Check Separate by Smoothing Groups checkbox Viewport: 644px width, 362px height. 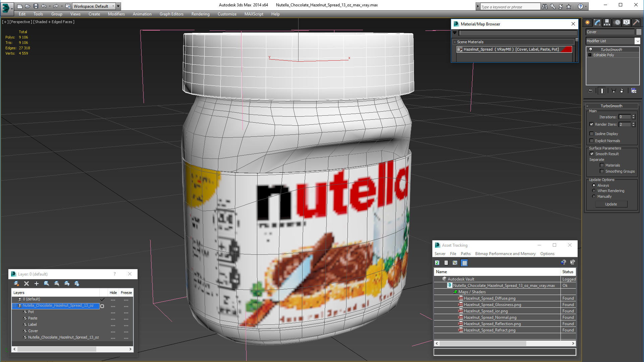pos(602,171)
